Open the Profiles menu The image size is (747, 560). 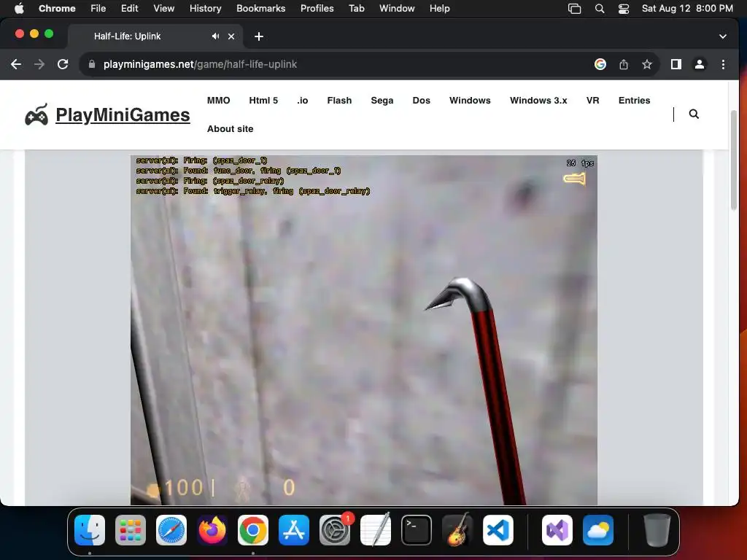317,9
